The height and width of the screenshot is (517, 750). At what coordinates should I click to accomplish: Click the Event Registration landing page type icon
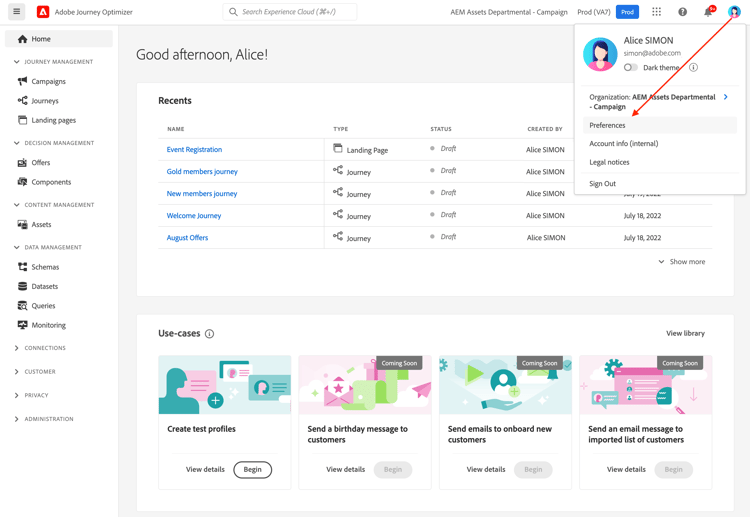click(338, 148)
